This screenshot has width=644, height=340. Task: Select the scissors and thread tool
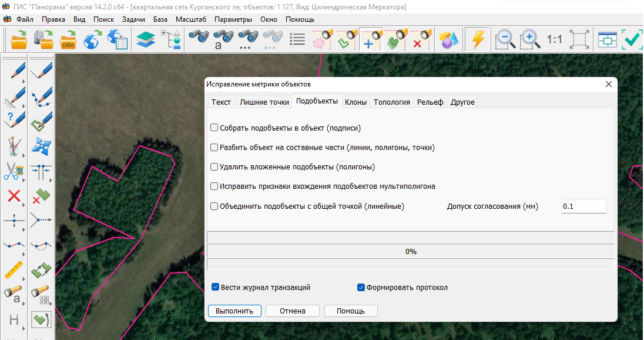pos(14,171)
